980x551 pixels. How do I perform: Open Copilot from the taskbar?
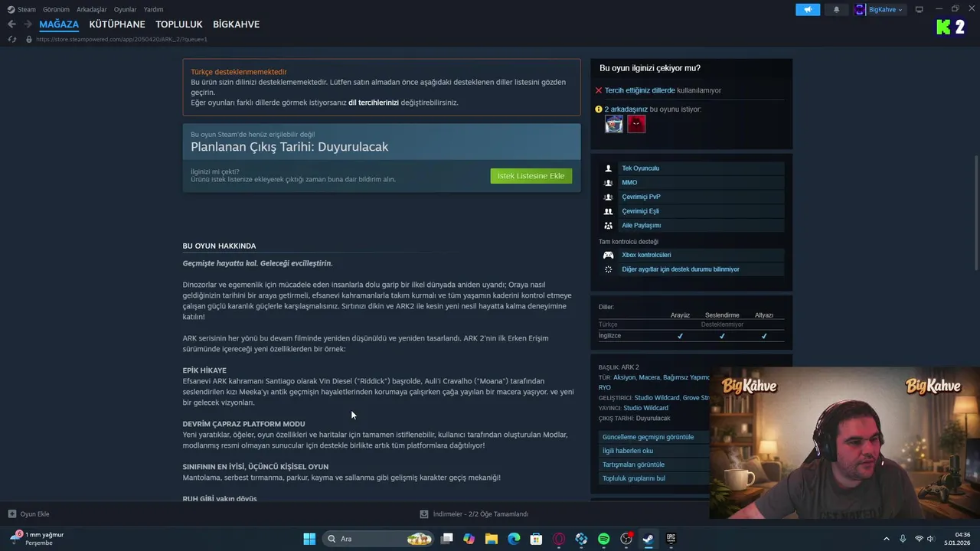[469, 539]
